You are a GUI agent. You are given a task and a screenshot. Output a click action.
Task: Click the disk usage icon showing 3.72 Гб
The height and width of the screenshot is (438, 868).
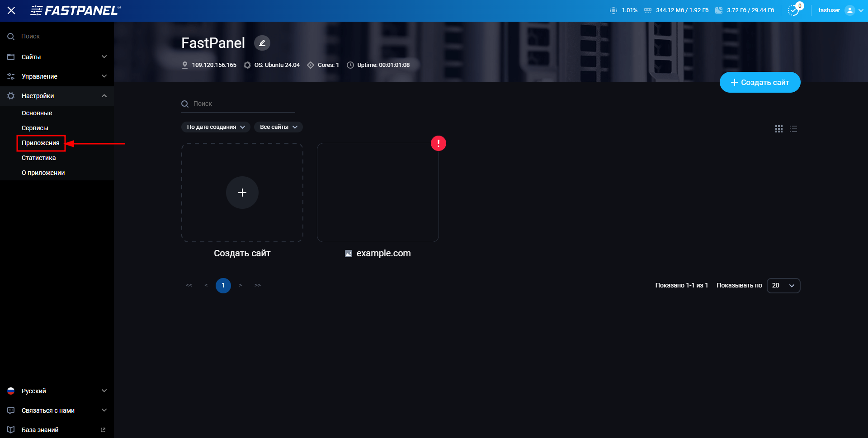click(720, 10)
